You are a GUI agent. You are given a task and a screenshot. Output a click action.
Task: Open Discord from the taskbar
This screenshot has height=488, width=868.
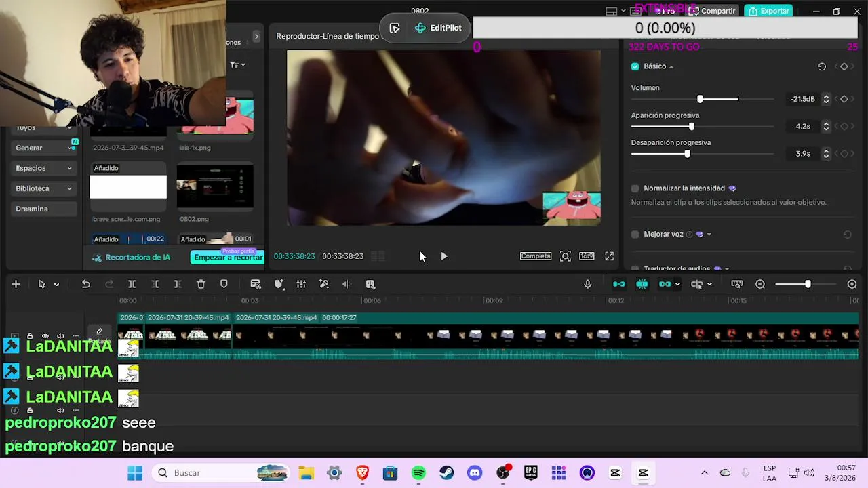(x=475, y=473)
